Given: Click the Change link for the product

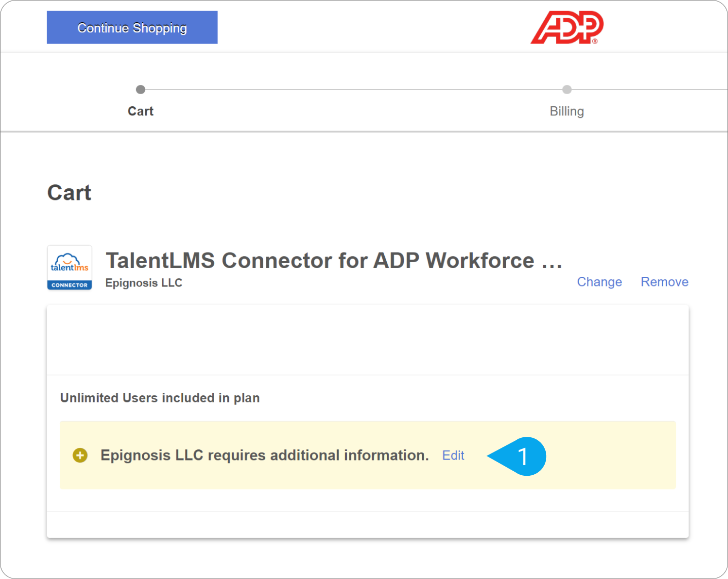Looking at the screenshot, I should [599, 282].
